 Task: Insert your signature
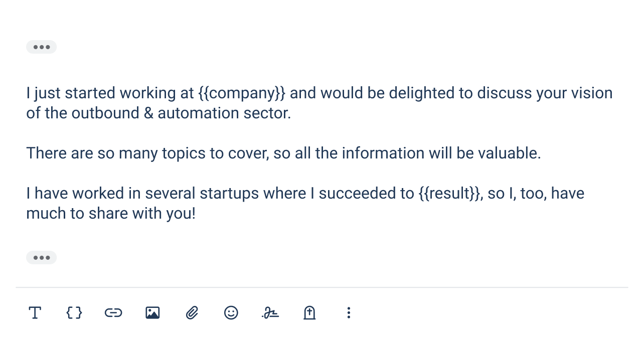[x=270, y=312]
